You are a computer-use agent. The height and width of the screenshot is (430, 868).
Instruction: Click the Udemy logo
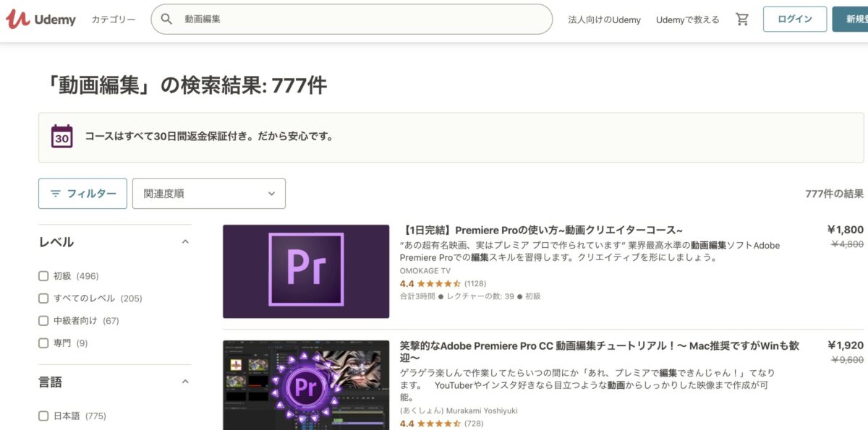(x=41, y=20)
